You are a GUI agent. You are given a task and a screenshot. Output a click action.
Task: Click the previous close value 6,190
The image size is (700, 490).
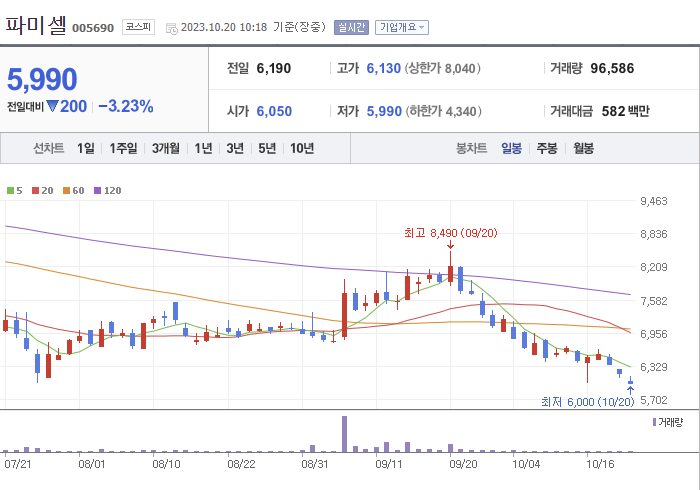click(274, 68)
